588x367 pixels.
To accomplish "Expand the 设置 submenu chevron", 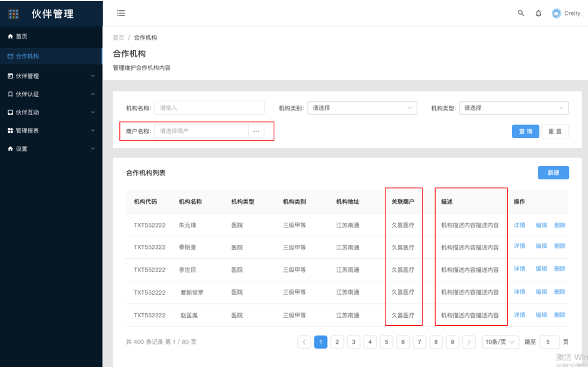I will 93,149.
